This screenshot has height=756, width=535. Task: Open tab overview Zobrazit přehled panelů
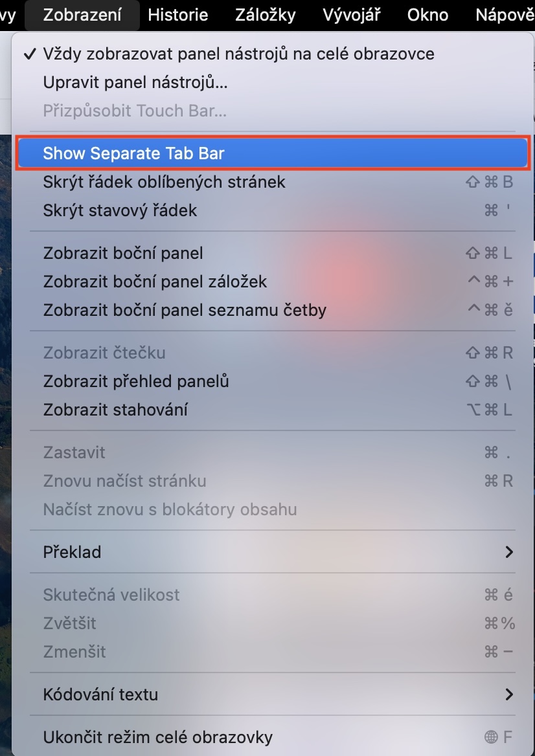(136, 381)
